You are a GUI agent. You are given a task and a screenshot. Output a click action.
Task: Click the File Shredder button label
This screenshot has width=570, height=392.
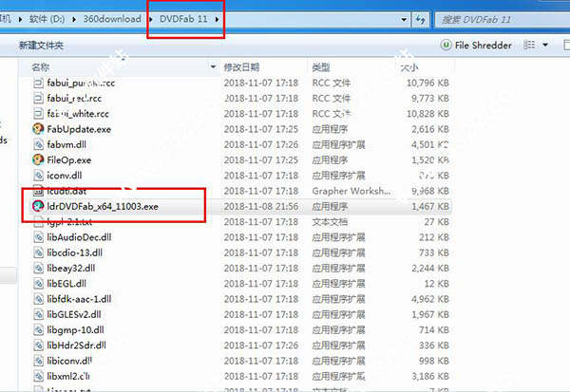[x=484, y=46]
